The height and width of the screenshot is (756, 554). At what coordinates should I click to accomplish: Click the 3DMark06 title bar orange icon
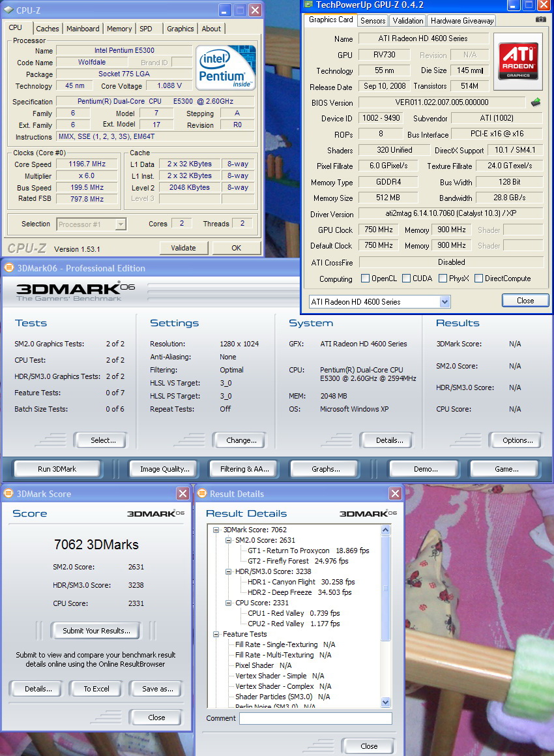click(x=8, y=268)
